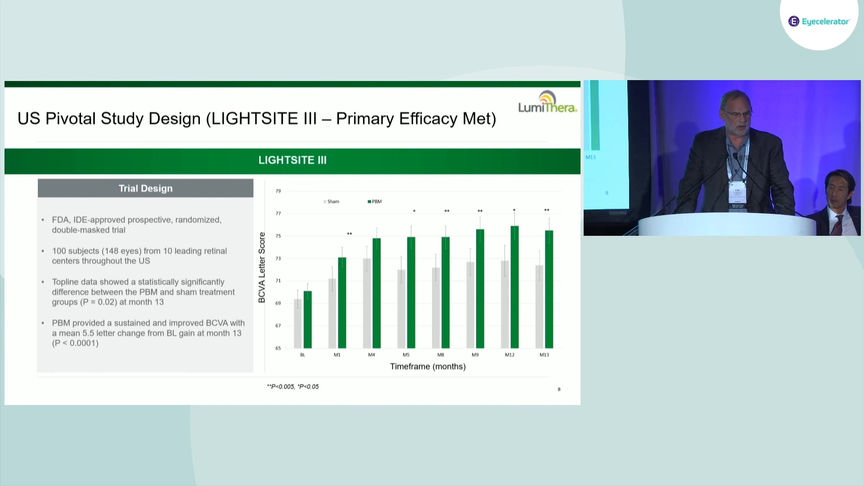Click the 'M4' x-axis tick label
The height and width of the screenshot is (486, 864).
pyautogui.click(x=371, y=355)
